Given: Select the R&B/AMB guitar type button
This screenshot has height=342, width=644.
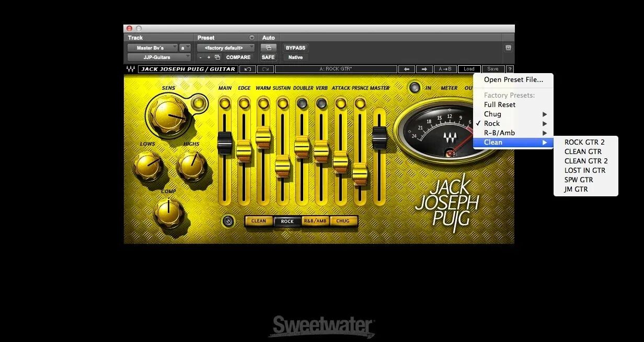Looking at the screenshot, I should pos(315,221).
